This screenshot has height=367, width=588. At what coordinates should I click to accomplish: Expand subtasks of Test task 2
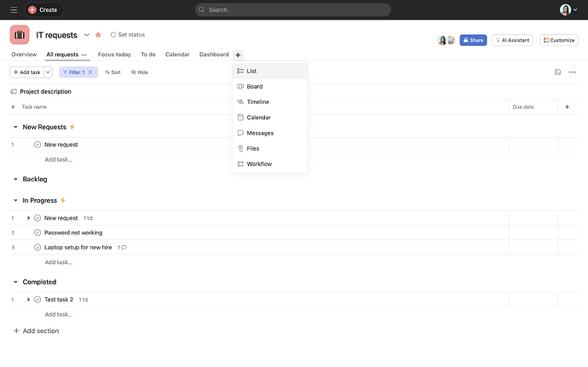[28, 300]
